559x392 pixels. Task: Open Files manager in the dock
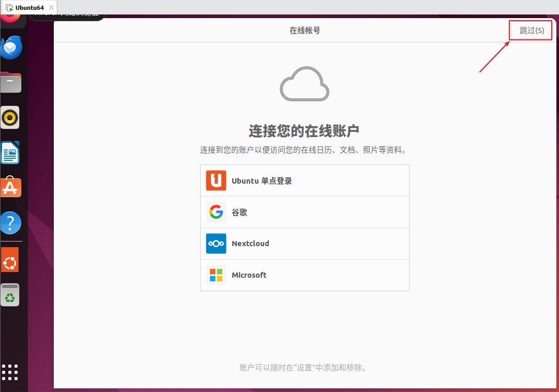11,82
